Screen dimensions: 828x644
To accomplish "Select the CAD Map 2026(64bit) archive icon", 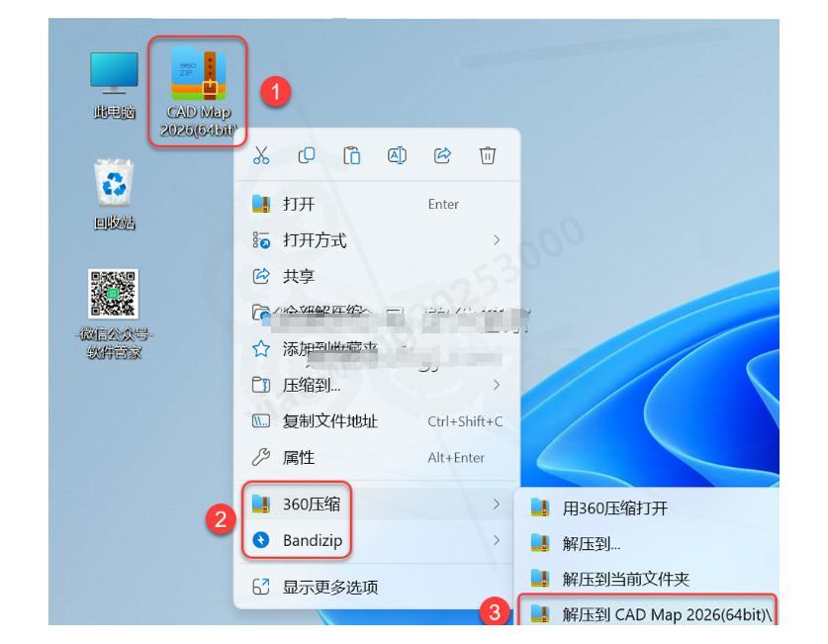I will point(198,91).
